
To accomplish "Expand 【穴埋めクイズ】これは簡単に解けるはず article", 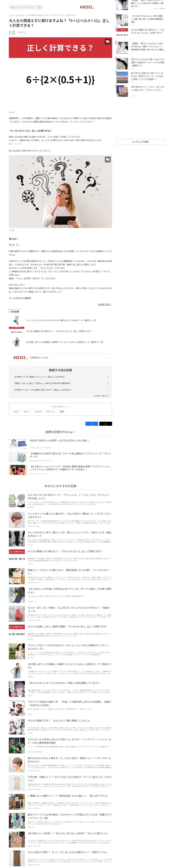I will 60,390.
